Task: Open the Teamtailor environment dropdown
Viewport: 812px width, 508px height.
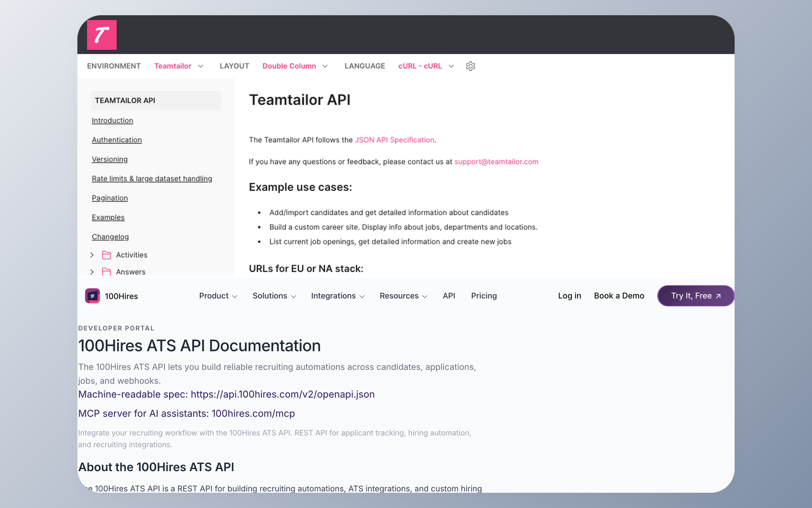Action: [x=179, y=66]
